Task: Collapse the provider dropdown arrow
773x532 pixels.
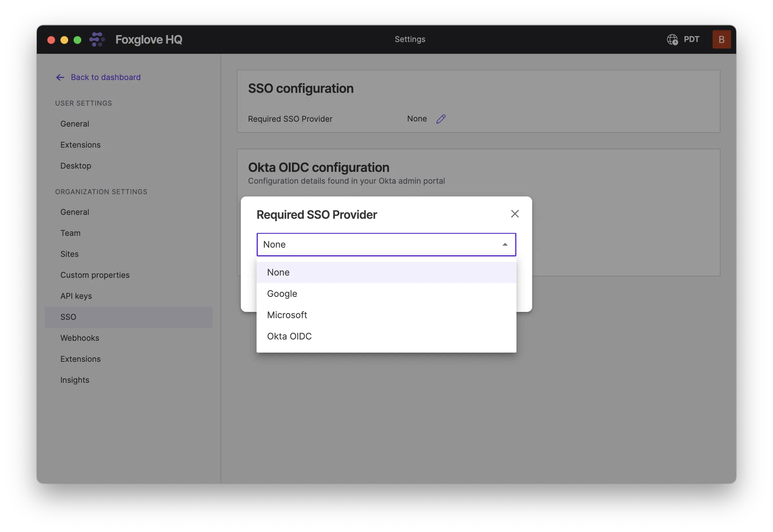Action: pos(505,245)
